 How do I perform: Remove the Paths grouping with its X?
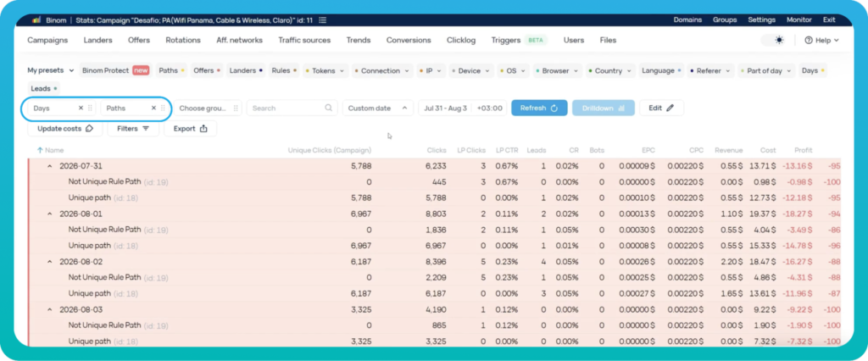pos(154,108)
